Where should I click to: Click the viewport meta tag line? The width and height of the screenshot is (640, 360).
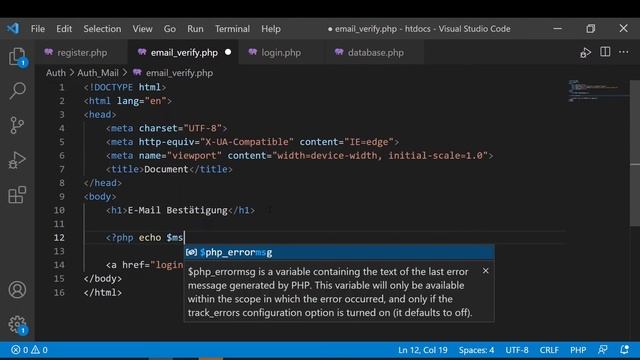tap(300, 156)
